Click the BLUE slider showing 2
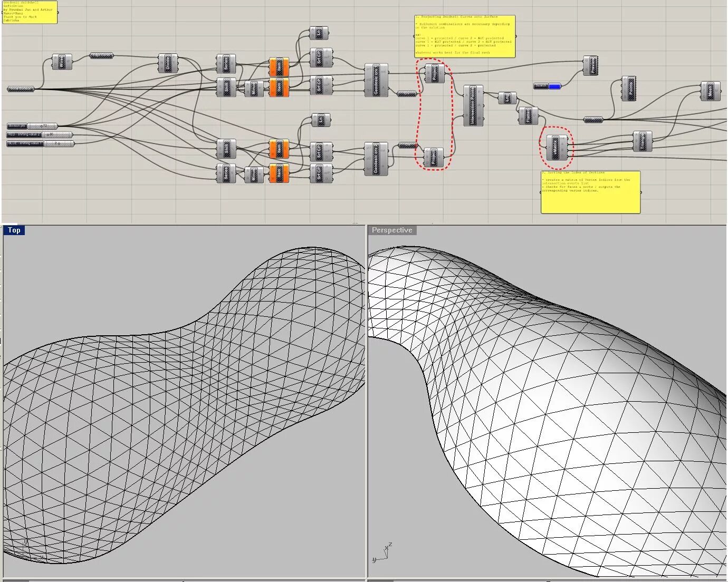Viewport: 728px width, 582px height. tap(40, 143)
